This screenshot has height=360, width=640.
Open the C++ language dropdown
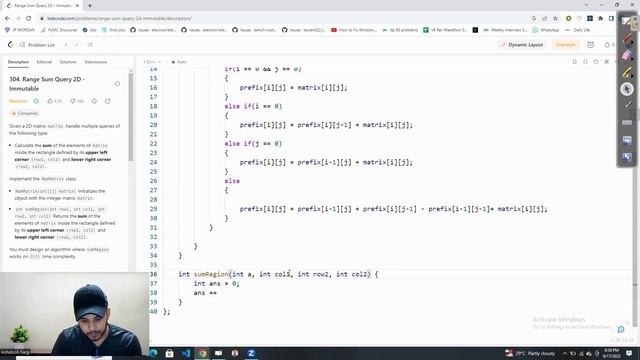(152, 62)
